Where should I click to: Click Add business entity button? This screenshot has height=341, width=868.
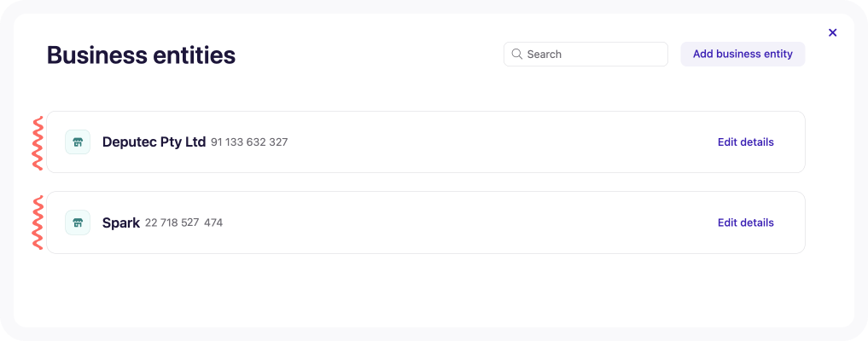point(743,55)
